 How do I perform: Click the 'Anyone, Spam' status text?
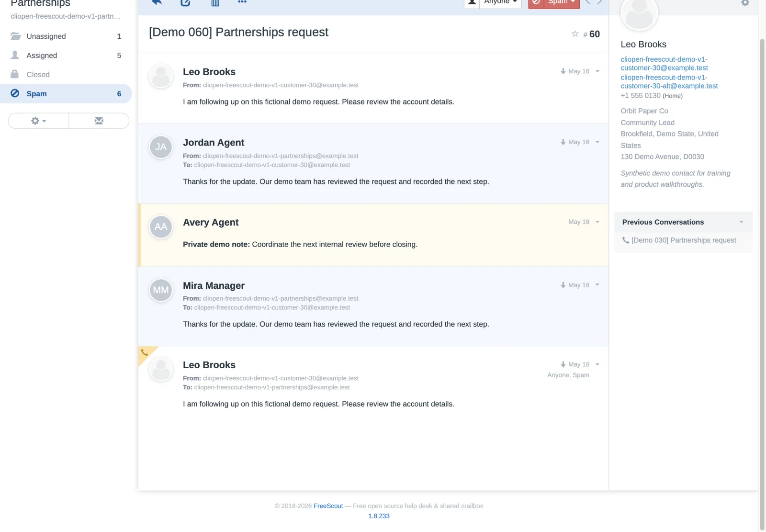pyautogui.click(x=568, y=375)
